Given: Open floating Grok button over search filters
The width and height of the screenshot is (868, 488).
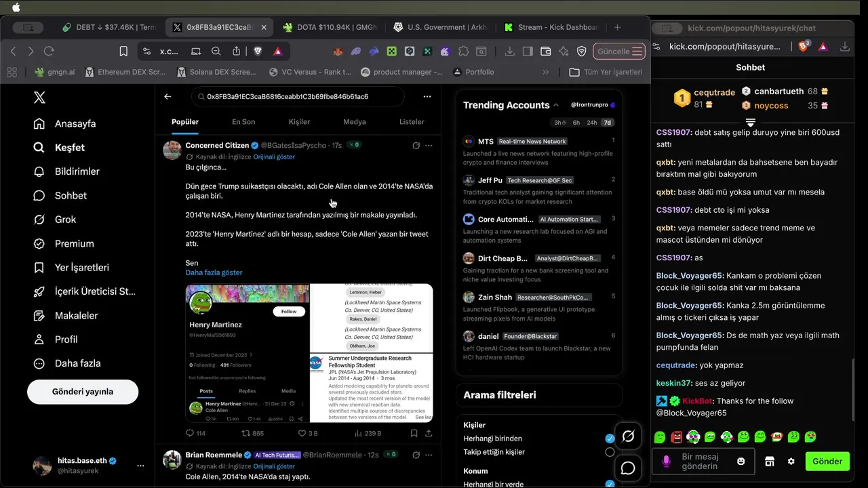Looking at the screenshot, I should click(628, 436).
